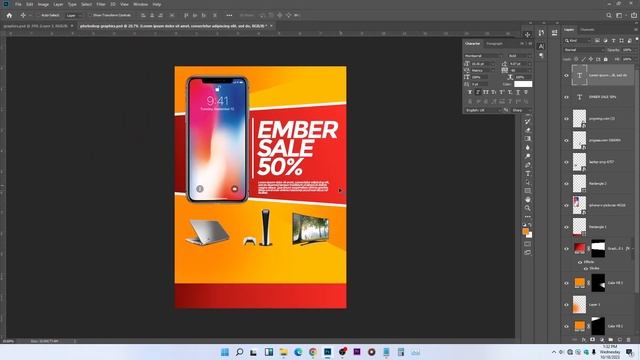This screenshot has width=640, height=360.
Task: Select the Dodge tool
Action: (x=528, y=156)
